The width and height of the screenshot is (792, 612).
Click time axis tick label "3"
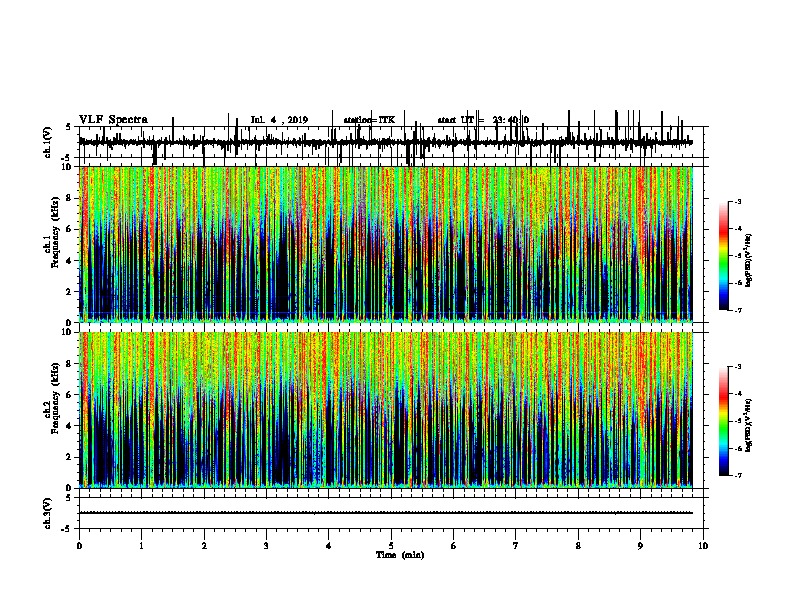tap(266, 546)
